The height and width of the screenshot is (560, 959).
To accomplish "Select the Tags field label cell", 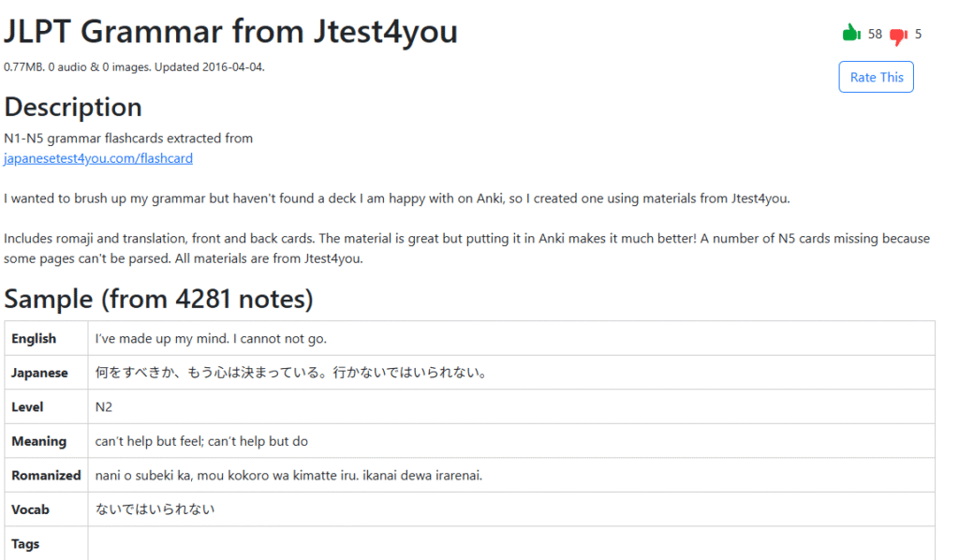I will pyautogui.click(x=47, y=543).
